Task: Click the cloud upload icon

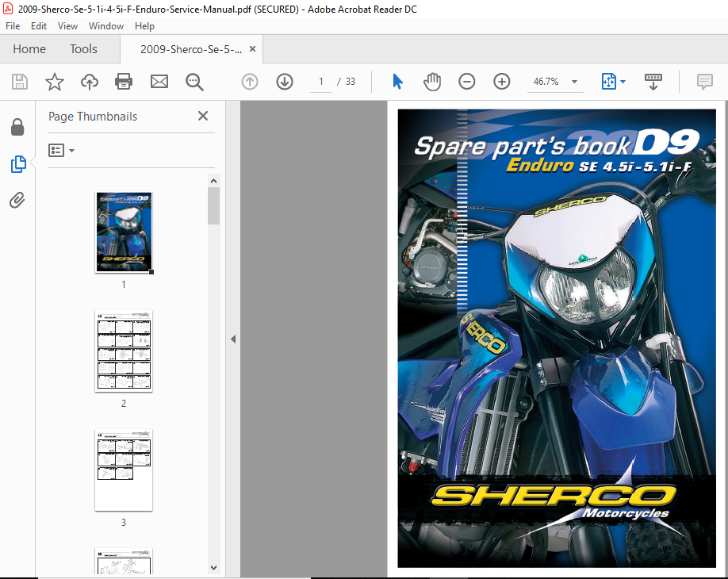Action: (89, 82)
